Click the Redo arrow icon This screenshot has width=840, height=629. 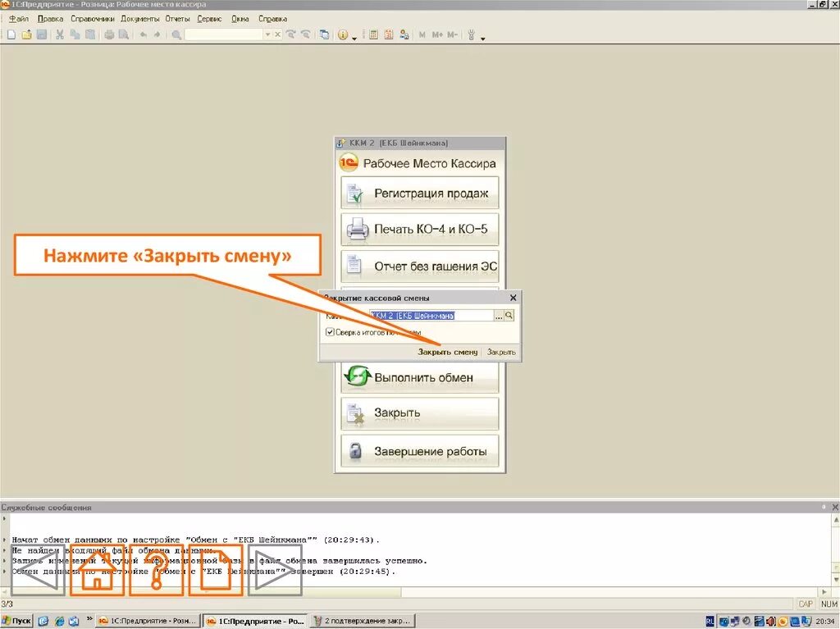[157, 34]
